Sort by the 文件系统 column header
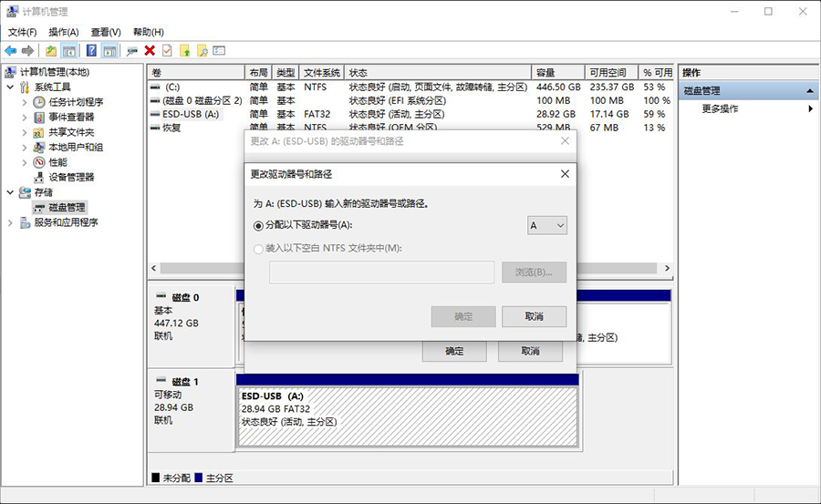Viewport: 821px width, 504px height. click(322, 73)
